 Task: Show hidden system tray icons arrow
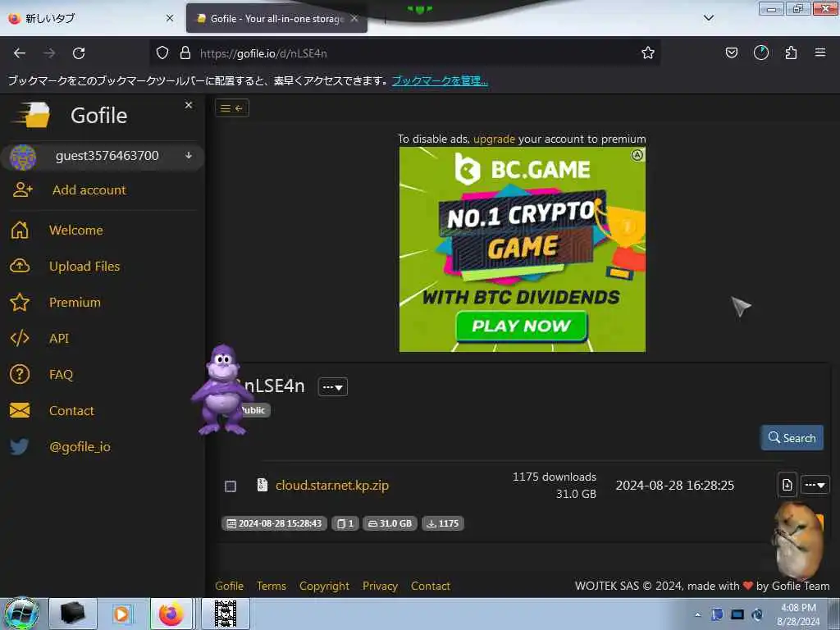[697, 614]
